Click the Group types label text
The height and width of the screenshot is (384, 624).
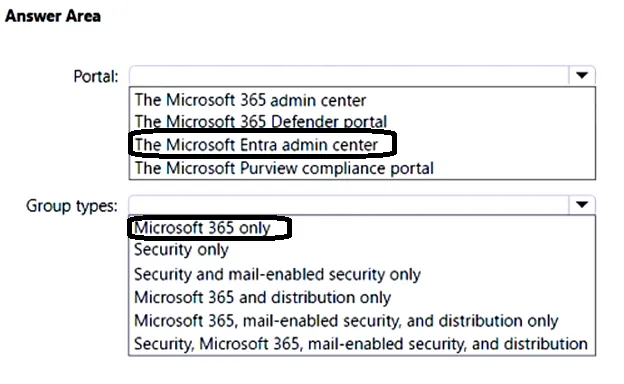tap(72, 206)
